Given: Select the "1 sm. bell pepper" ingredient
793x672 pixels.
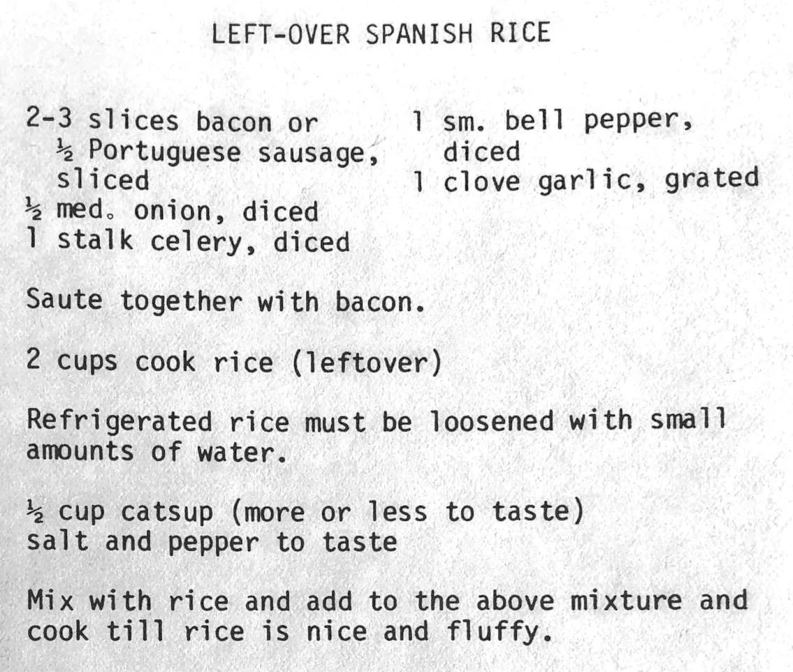Looking at the screenshot, I should pyautogui.click(x=552, y=122).
